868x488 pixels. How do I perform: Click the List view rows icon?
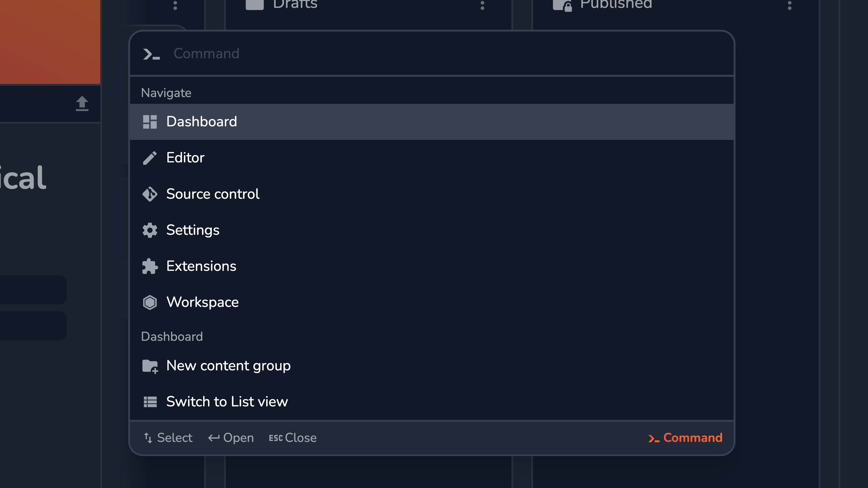pos(150,402)
